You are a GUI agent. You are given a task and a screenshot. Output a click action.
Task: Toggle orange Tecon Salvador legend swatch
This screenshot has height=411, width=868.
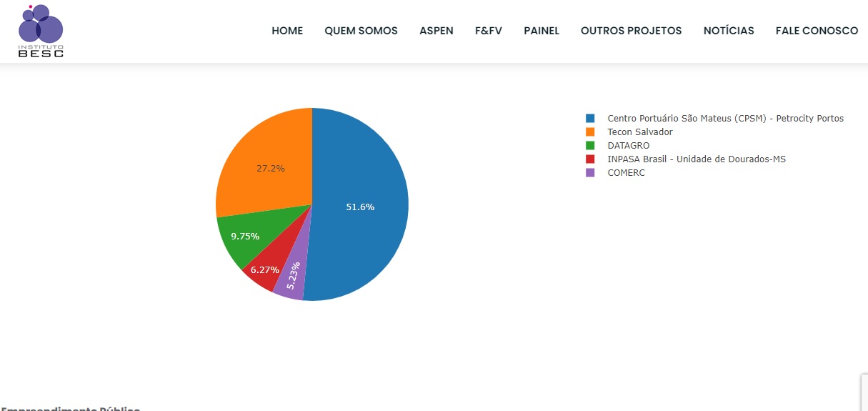coord(590,132)
